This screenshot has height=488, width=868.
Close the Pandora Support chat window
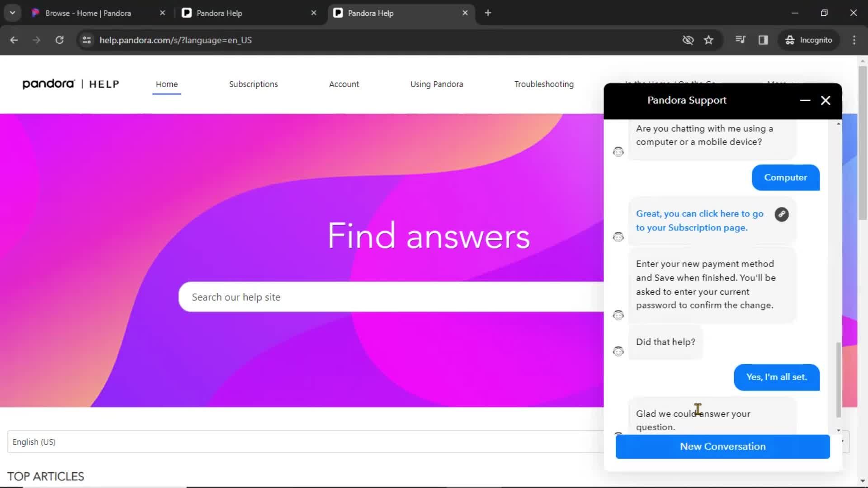click(x=826, y=100)
